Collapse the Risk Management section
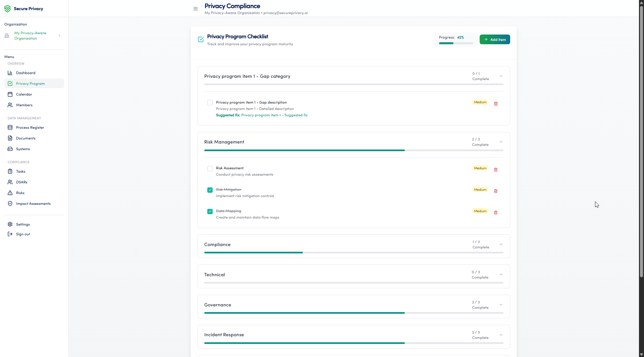Image resolution: width=644 pixels, height=357 pixels. pyautogui.click(x=501, y=142)
